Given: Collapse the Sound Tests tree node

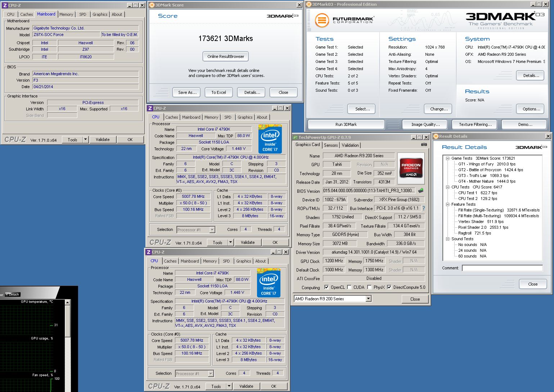Looking at the screenshot, I should (448, 239).
